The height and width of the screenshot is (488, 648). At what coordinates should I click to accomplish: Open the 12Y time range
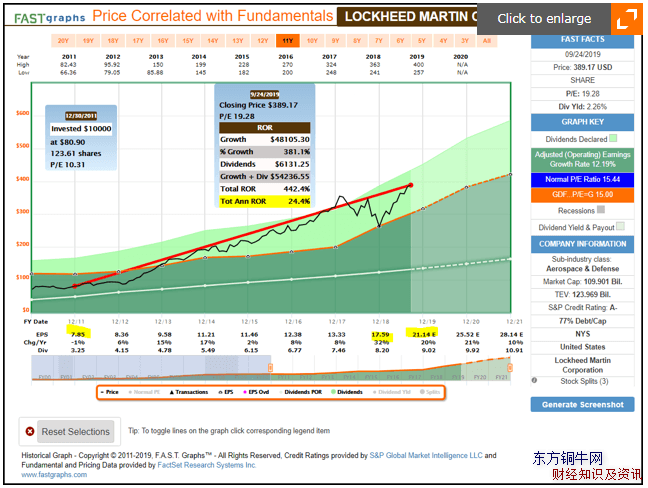click(x=263, y=41)
